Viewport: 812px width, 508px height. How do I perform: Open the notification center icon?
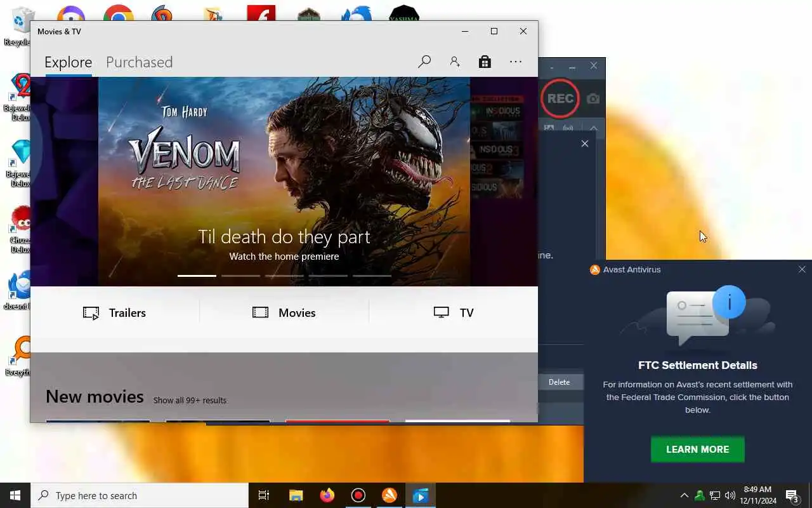point(792,496)
